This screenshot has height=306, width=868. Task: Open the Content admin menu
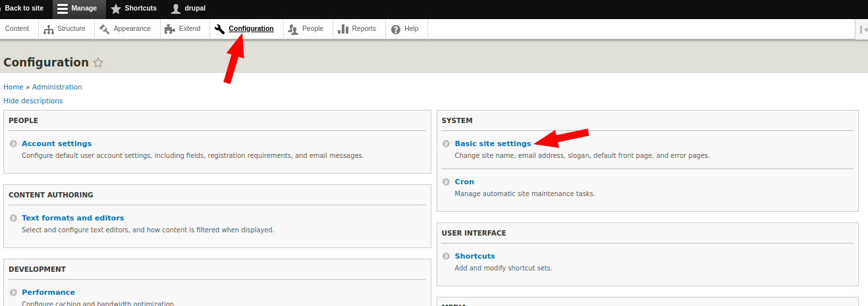point(17,29)
